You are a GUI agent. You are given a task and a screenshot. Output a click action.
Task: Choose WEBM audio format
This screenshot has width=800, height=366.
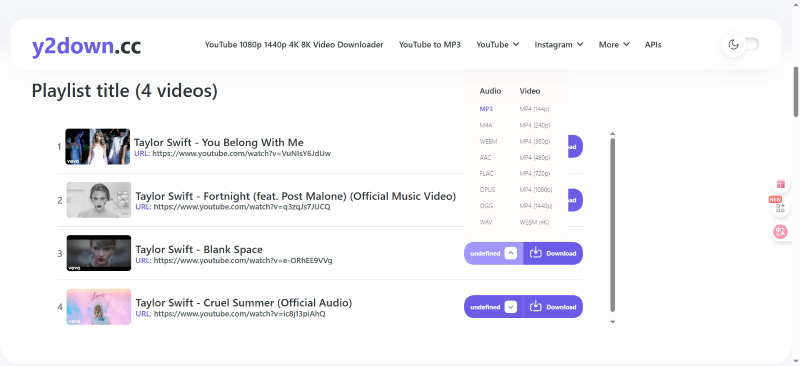click(x=488, y=141)
